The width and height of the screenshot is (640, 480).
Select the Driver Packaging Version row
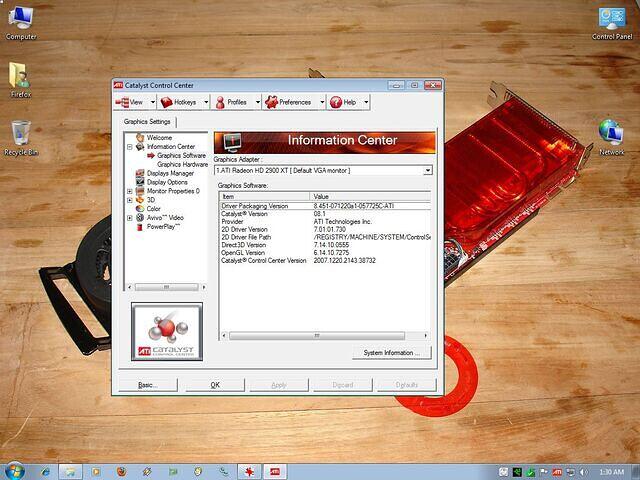click(325, 206)
